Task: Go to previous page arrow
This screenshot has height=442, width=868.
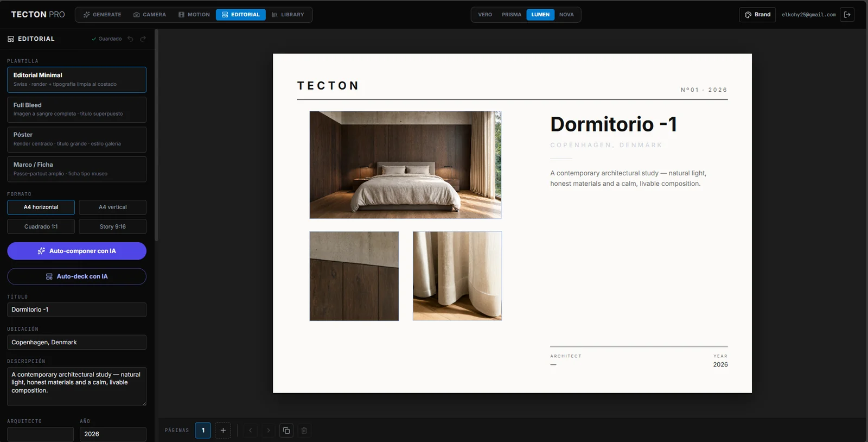Action: pyautogui.click(x=251, y=431)
